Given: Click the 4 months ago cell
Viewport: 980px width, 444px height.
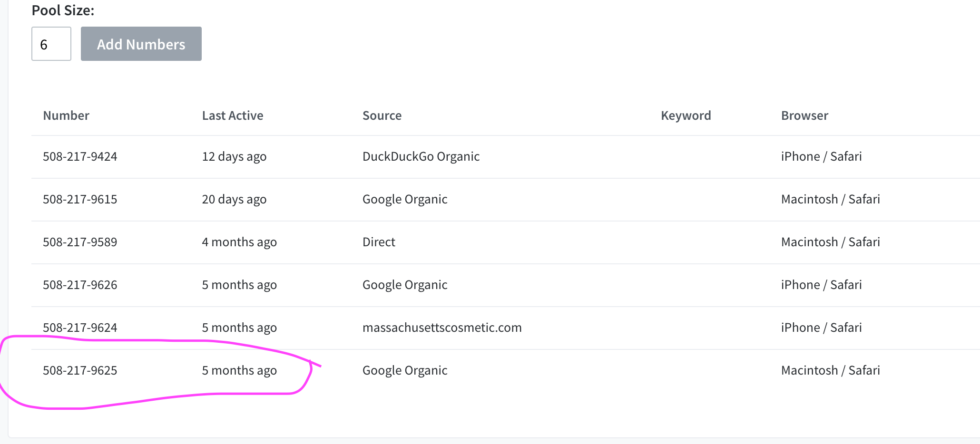Looking at the screenshot, I should pos(239,242).
